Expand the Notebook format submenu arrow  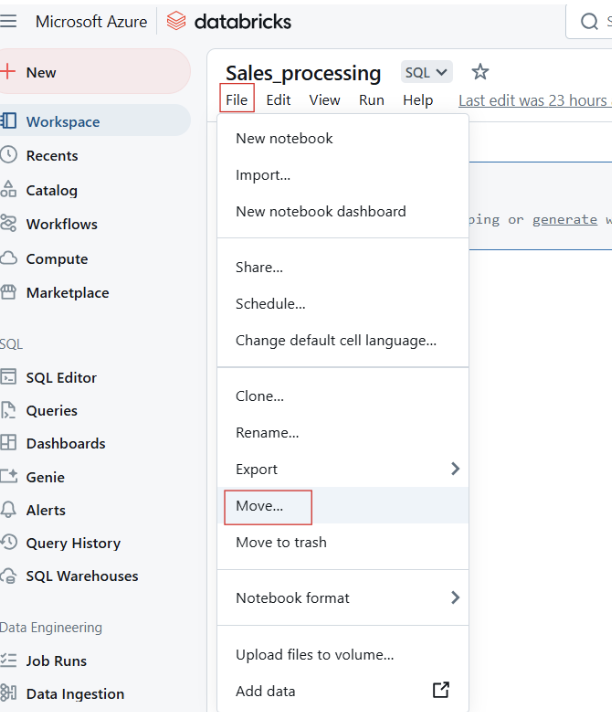point(455,598)
